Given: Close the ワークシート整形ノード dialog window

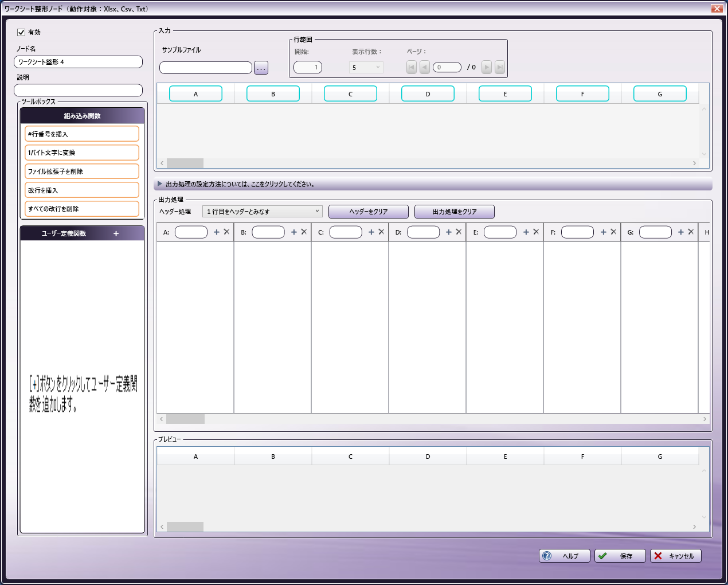Looking at the screenshot, I should click(717, 8).
